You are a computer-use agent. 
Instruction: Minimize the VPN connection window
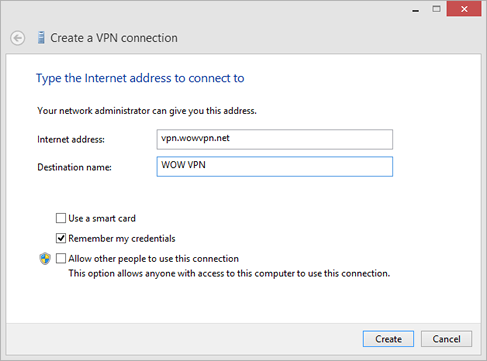pyautogui.click(x=415, y=10)
